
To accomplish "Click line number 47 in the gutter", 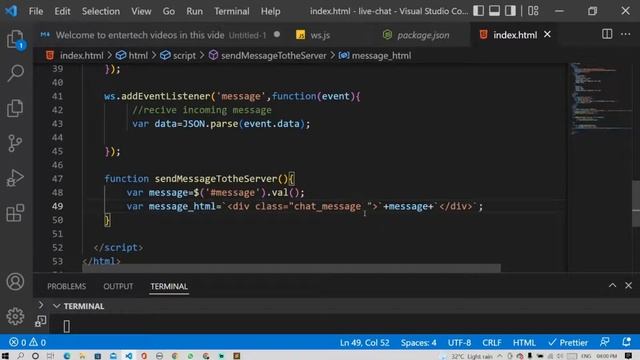I will tap(57, 179).
